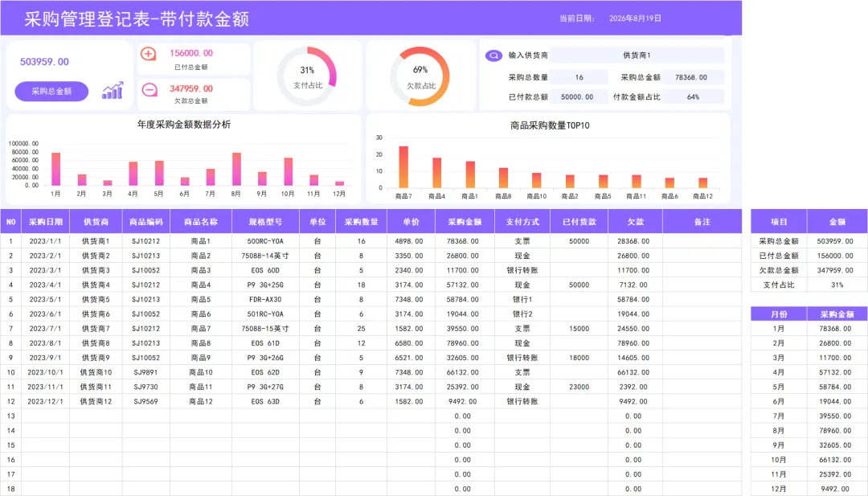Select the 供货商1 supplier input field
The height and width of the screenshot is (496, 868).
637,55
